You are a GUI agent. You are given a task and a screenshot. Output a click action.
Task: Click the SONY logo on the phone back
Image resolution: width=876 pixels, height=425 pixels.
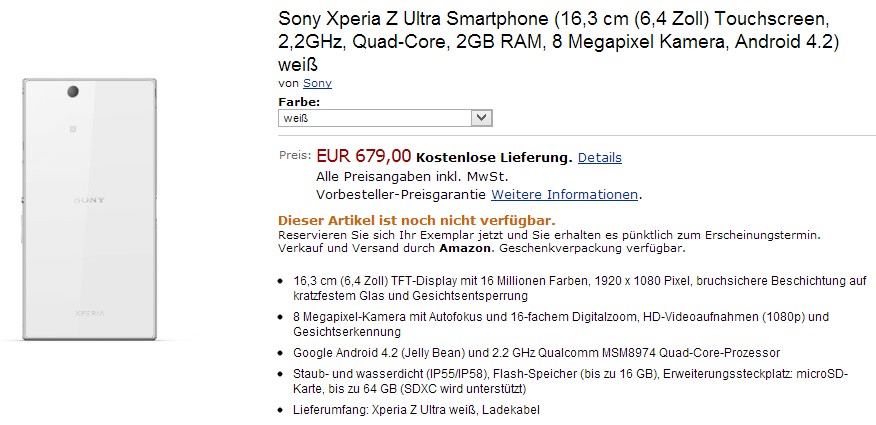(x=88, y=200)
